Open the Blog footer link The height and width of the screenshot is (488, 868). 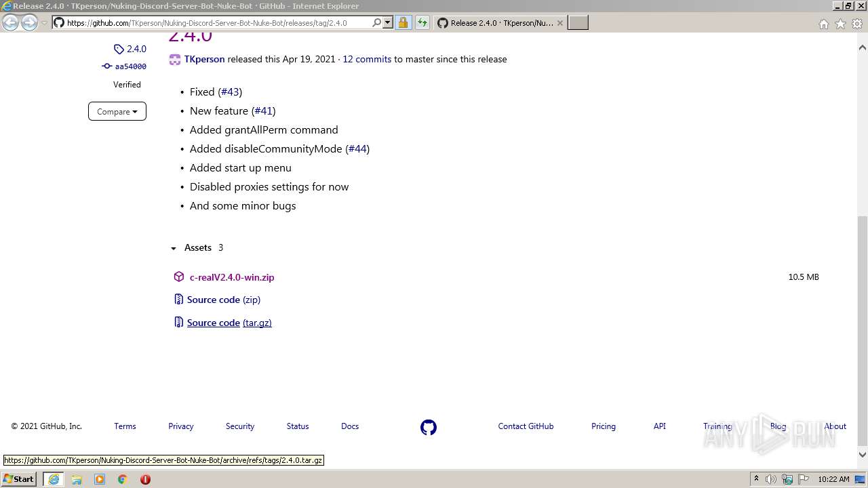coord(778,426)
